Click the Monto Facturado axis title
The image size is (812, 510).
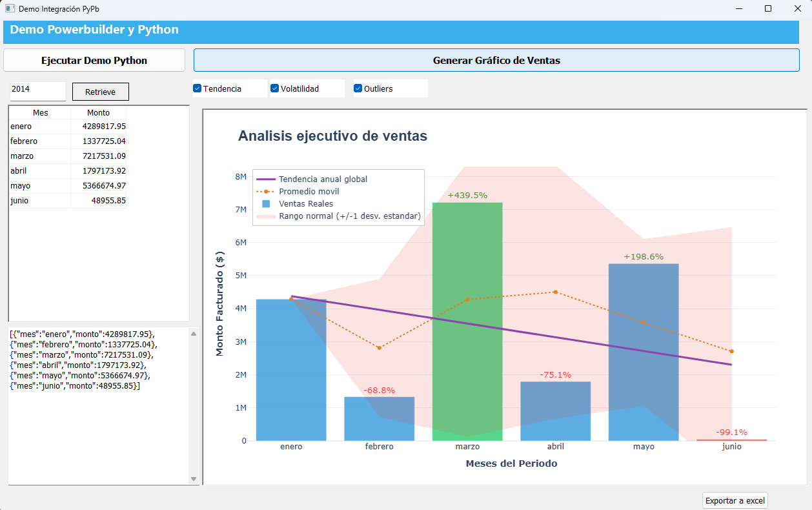pos(219,303)
